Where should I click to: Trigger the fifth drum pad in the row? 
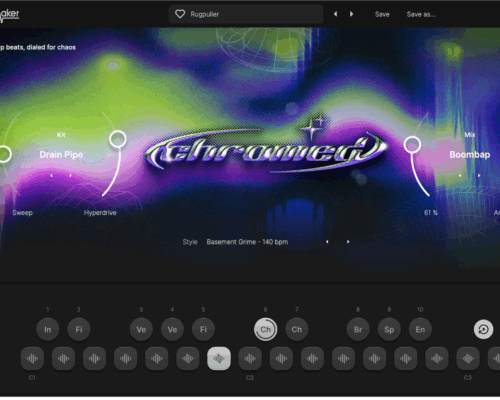click(x=157, y=359)
